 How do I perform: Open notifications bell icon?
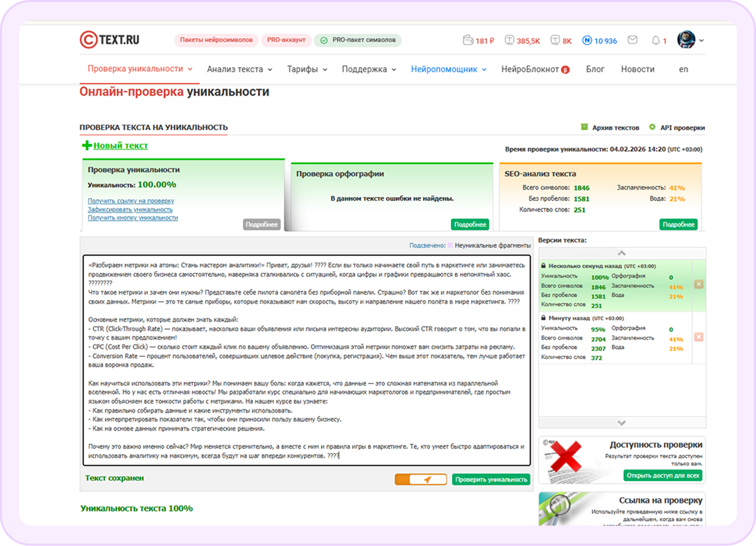pos(656,40)
